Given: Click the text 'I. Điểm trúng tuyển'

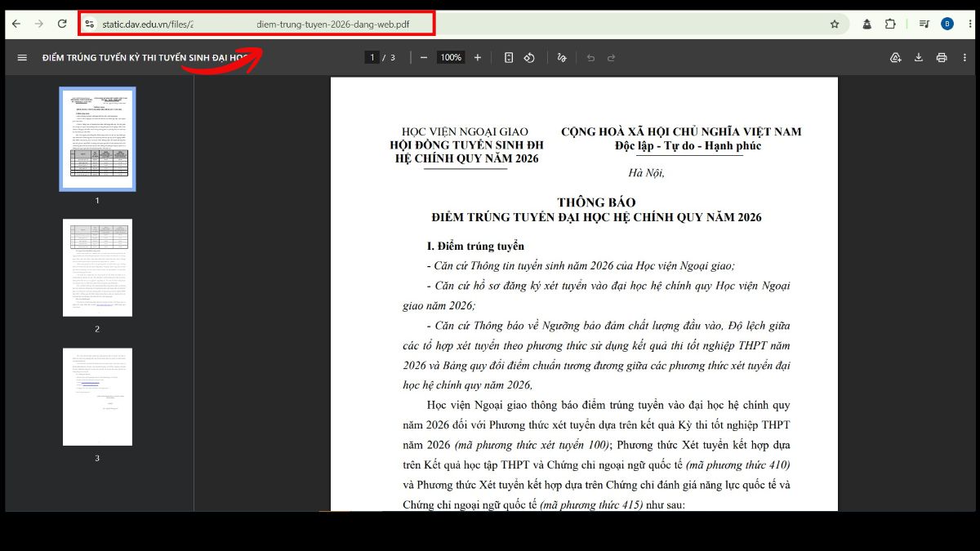Looking at the screenshot, I should pos(475,246).
